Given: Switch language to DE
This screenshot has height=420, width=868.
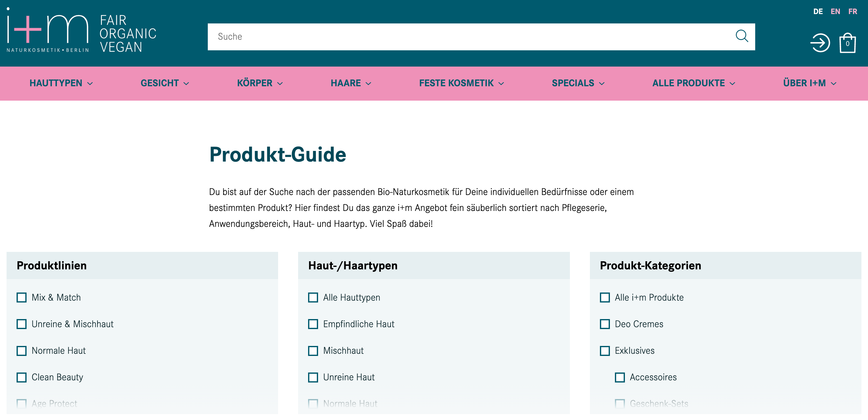Looking at the screenshot, I should point(818,12).
